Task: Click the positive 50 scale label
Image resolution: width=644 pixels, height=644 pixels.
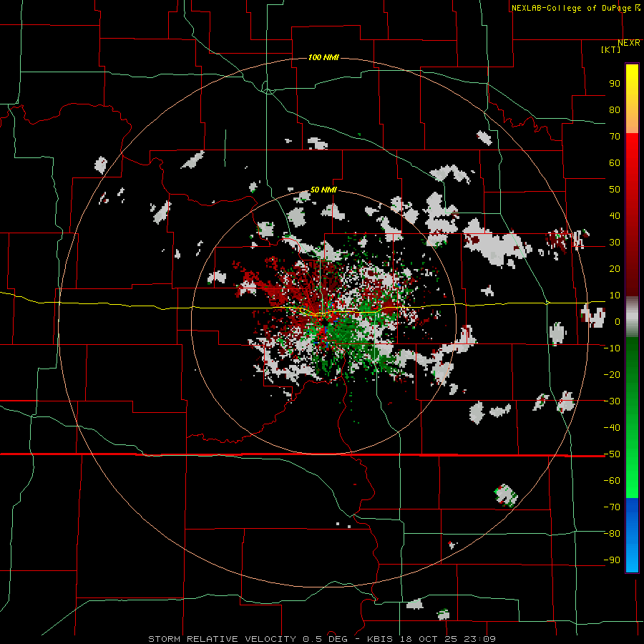Action: click(x=615, y=190)
